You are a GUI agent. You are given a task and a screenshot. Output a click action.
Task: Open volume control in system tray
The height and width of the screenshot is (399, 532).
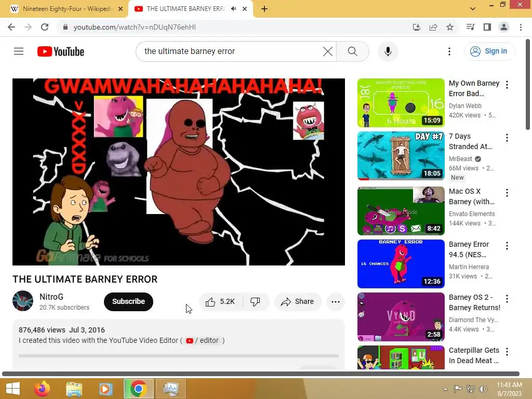tap(483, 389)
